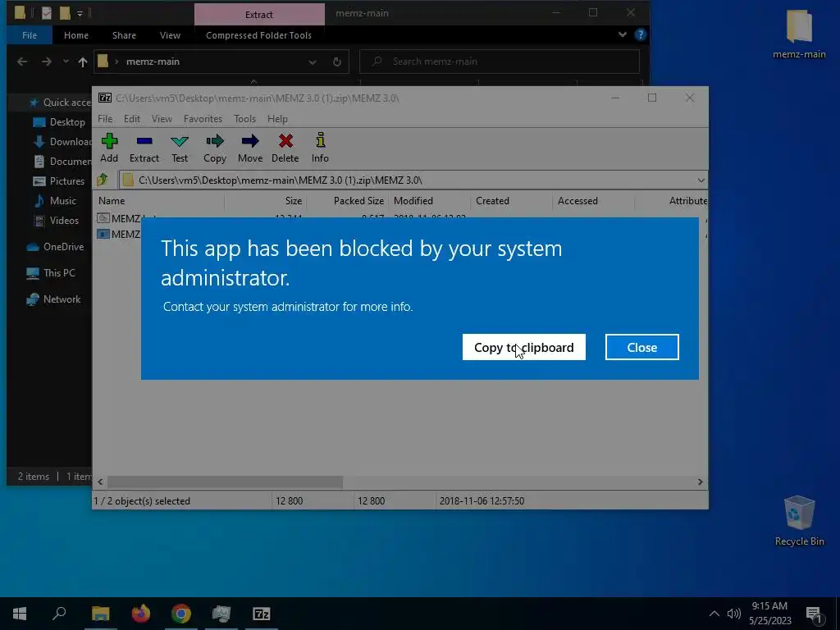The image size is (840, 630).
Task: Click the scroll left arrow in 7-Zip
Action: tap(100, 482)
